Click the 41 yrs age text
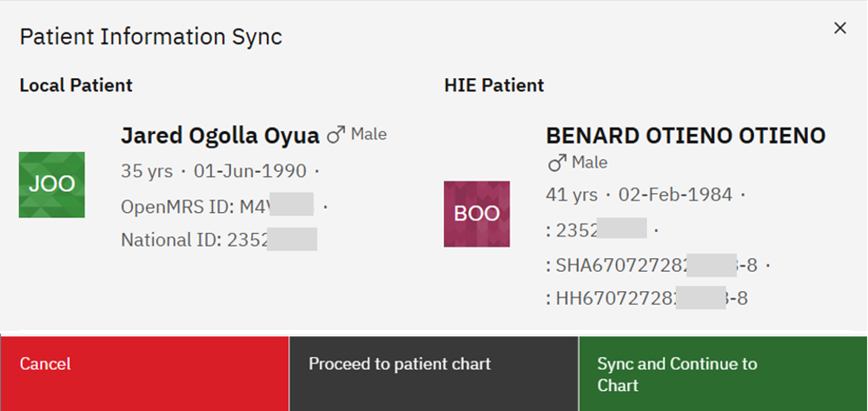 (x=572, y=195)
